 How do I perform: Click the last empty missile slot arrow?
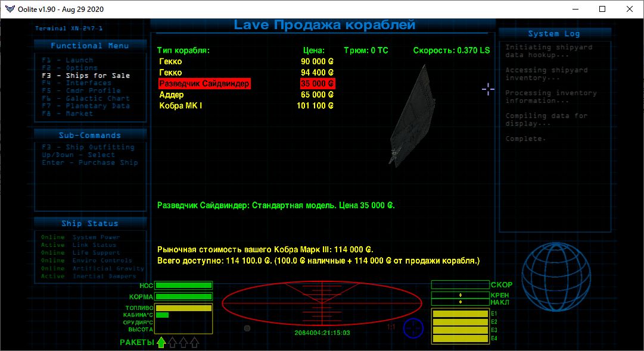194,342
